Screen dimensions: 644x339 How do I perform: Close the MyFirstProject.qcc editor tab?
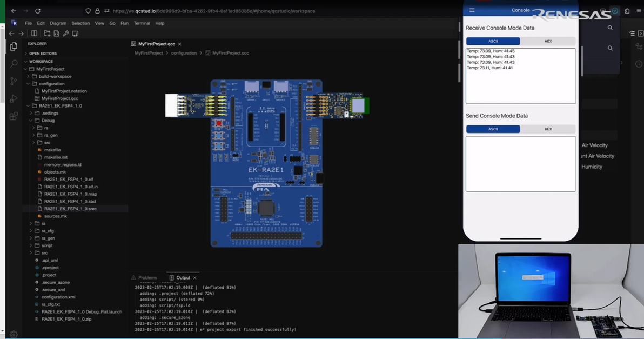pos(179,44)
